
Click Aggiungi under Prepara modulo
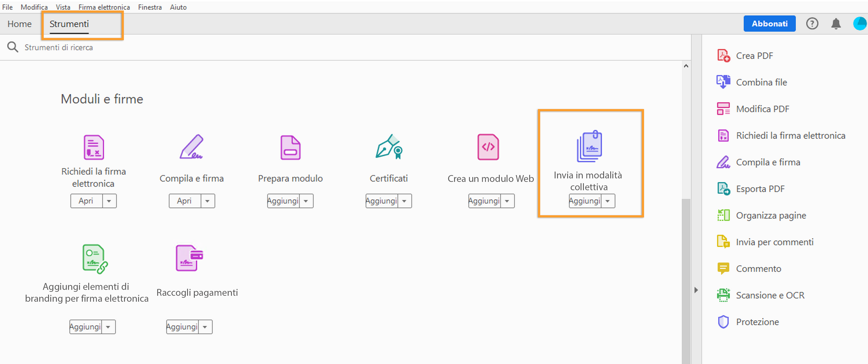[x=283, y=201]
